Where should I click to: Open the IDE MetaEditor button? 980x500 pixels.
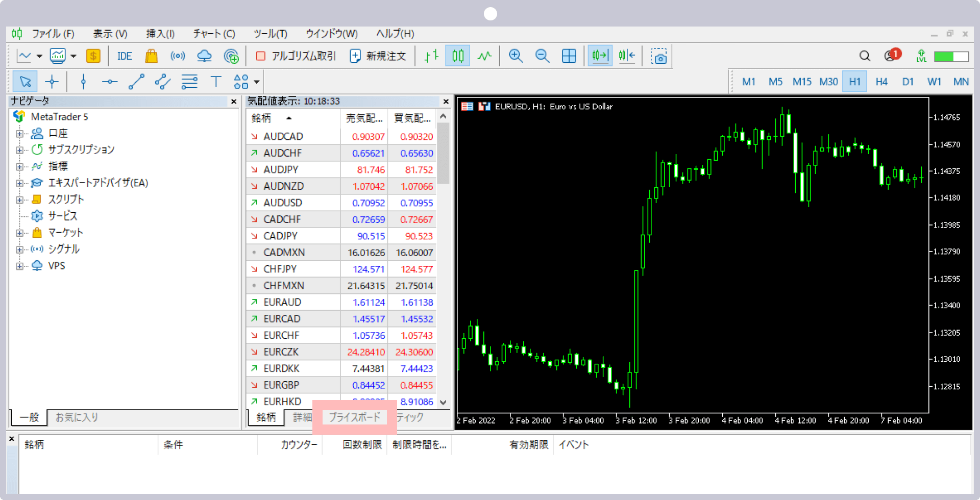(125, 56)
